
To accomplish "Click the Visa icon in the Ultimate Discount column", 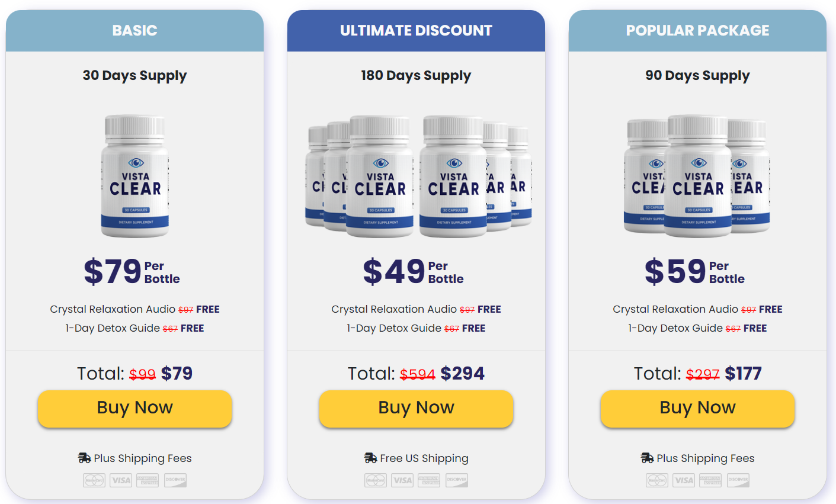I will pyautogui.click(x=402, y=480).
